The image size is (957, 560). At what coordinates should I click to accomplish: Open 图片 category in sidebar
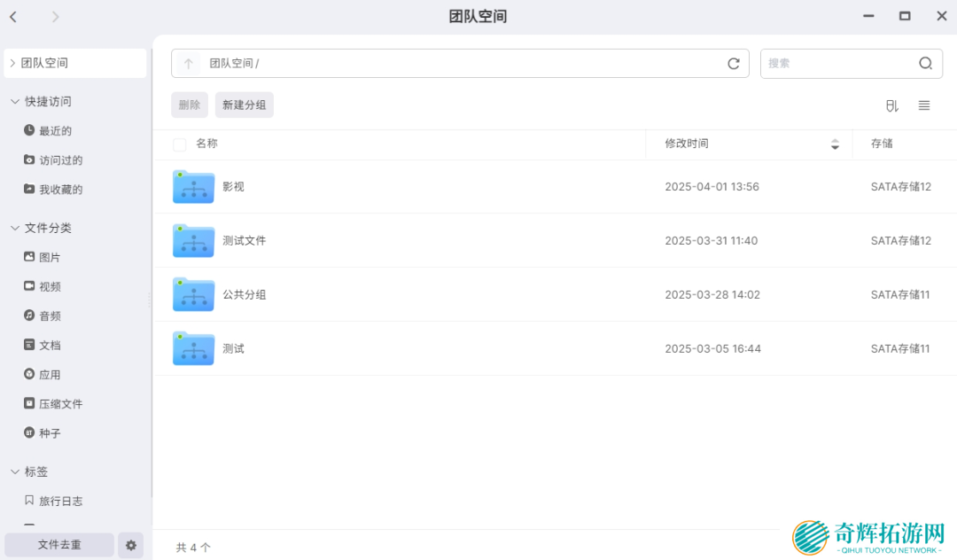pos(50,258)
